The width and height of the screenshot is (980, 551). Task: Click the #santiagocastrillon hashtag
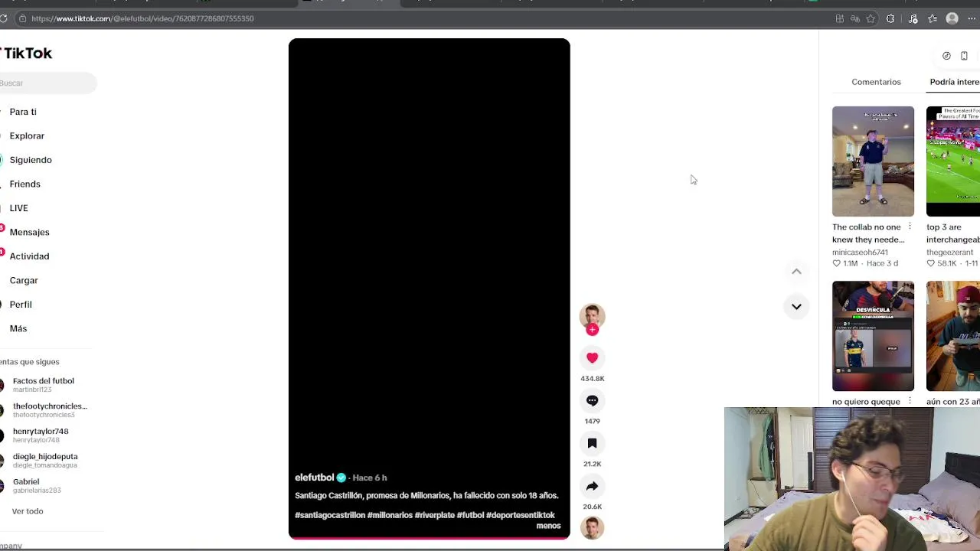(x=330, y=515)
